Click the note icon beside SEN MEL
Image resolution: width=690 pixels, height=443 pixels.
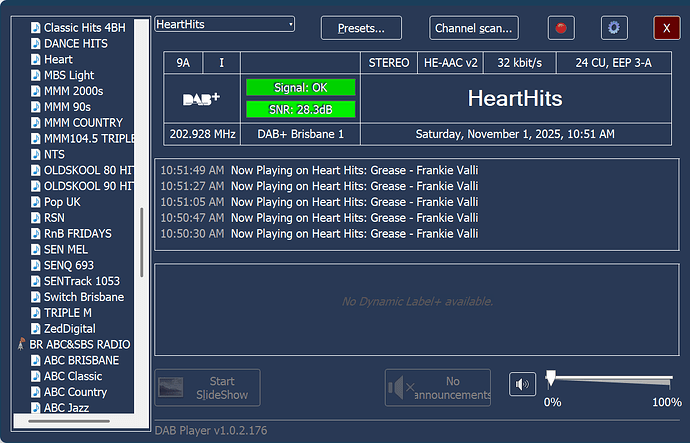(x=35, y=249)
